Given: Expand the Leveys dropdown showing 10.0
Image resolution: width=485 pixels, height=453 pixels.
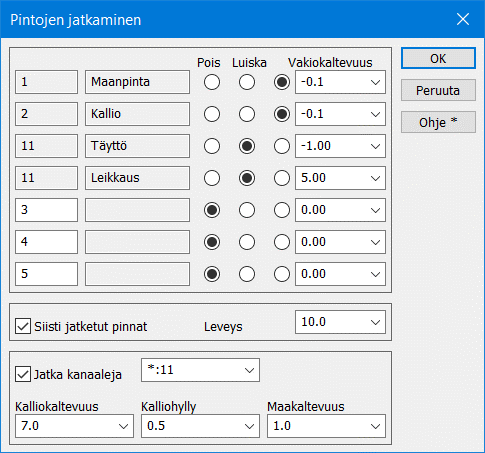Looking at the screenshot, I should pos(340,322).
